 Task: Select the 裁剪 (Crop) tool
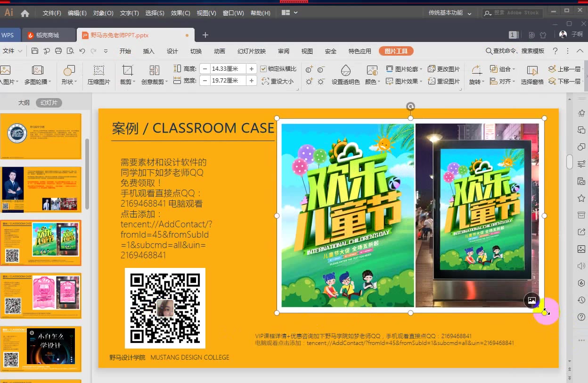tap(127, 75)
